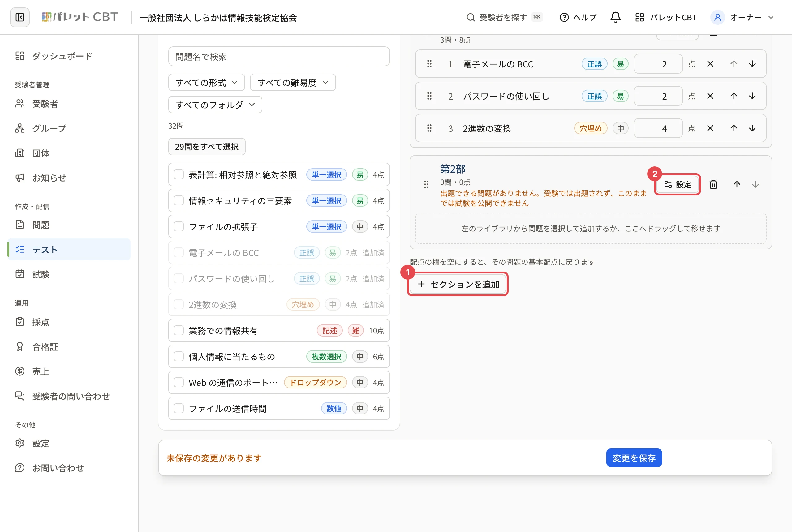Open notifications via the bell icon
Screen dimensions: 792x532
[x=615, y=17]
